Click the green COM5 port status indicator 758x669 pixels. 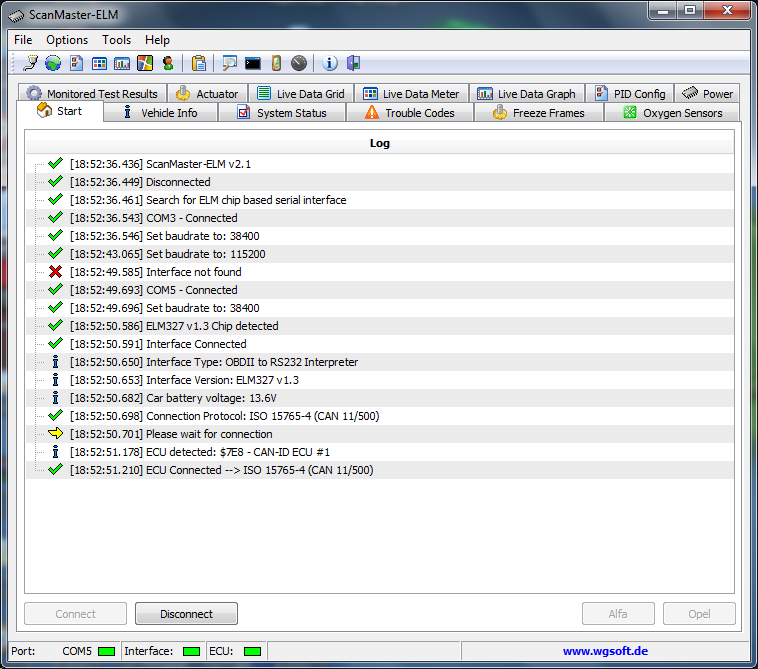click(x=106, y=651)
